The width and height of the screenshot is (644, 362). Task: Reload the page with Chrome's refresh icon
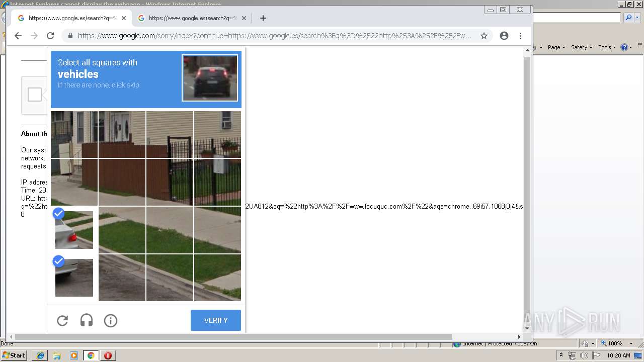click(50, 36)
